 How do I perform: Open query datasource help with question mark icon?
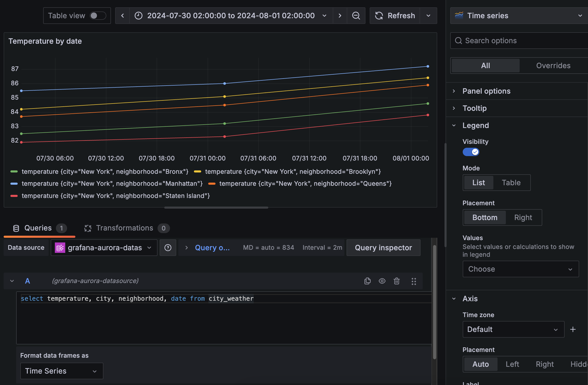point(168,247)
